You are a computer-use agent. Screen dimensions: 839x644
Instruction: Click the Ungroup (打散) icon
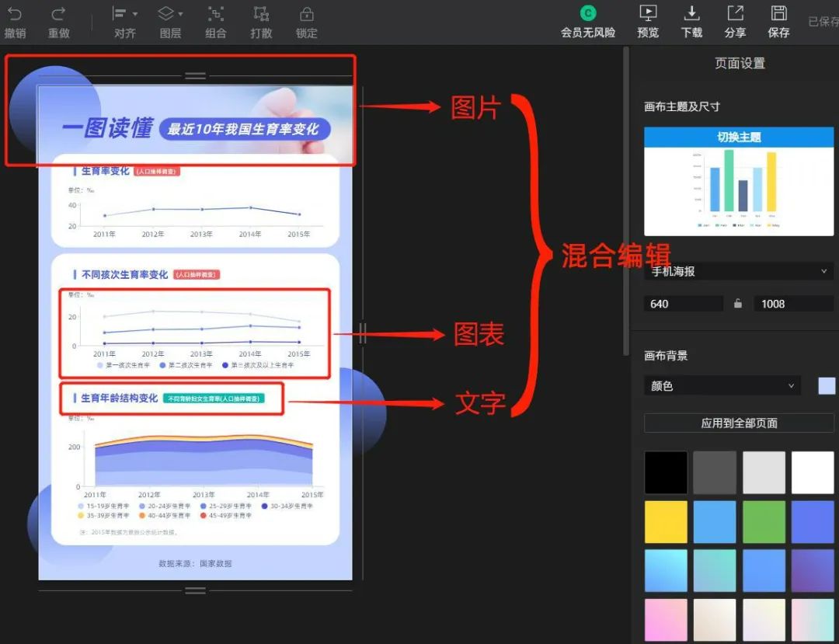tap(261, 14)
